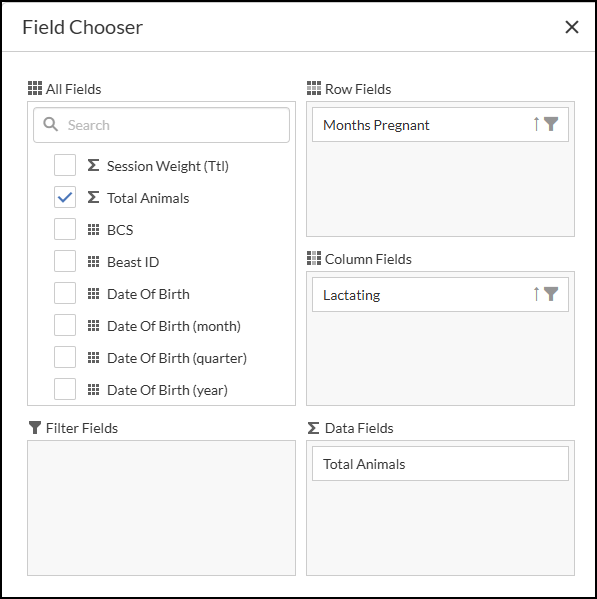This screenshot has width=597, height=599.
Task: Focus the All Fields search box
Action: point(162,125)
